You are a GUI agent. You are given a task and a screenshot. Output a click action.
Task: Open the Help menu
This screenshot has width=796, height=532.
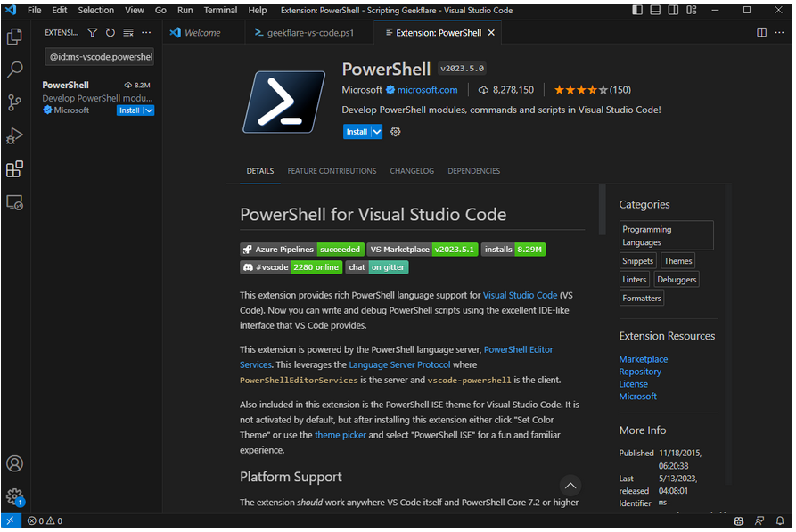point(258,10)
